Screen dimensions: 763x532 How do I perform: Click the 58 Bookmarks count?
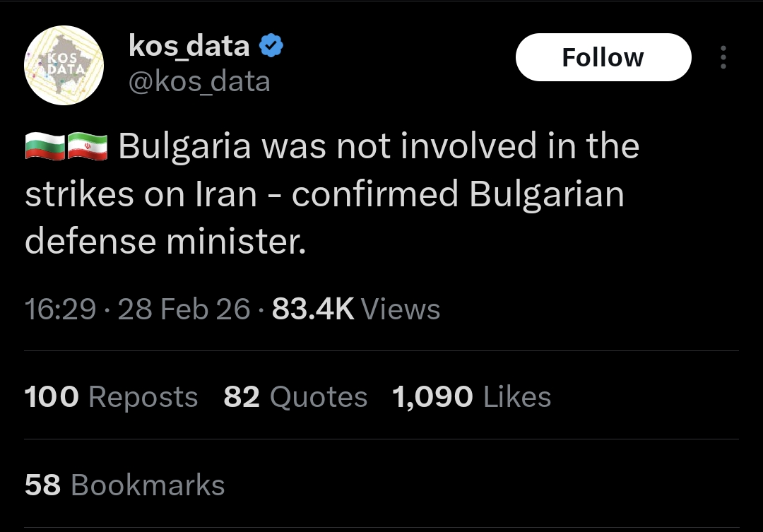pyautogui.click(x=124, y=485)
